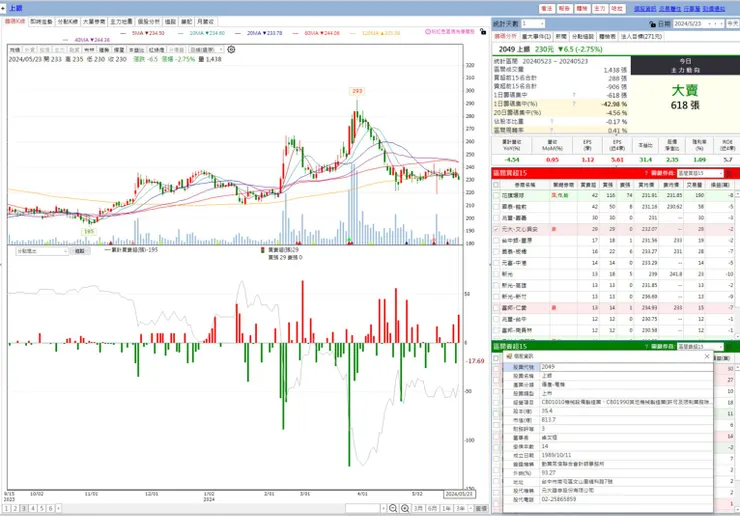Click the padlock icon above the K-line chart
This screenshot has height=516, width=740.
482,32
